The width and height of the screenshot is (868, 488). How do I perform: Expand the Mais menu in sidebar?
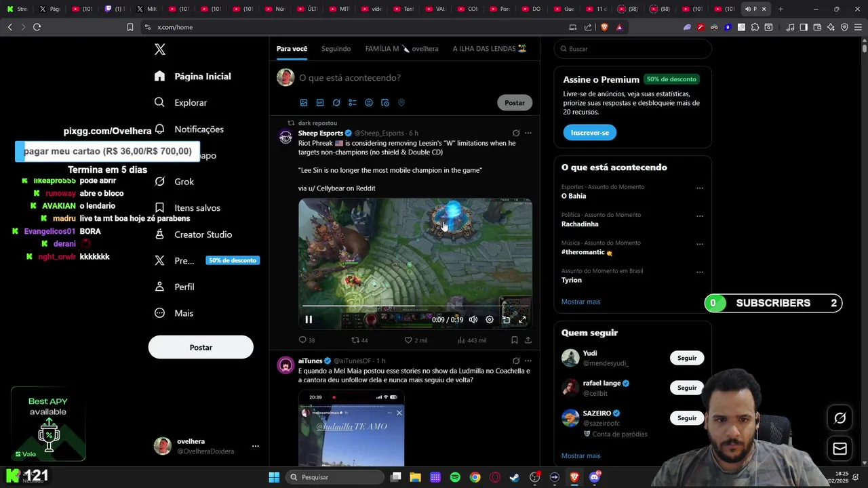click(x=174, y=313)
